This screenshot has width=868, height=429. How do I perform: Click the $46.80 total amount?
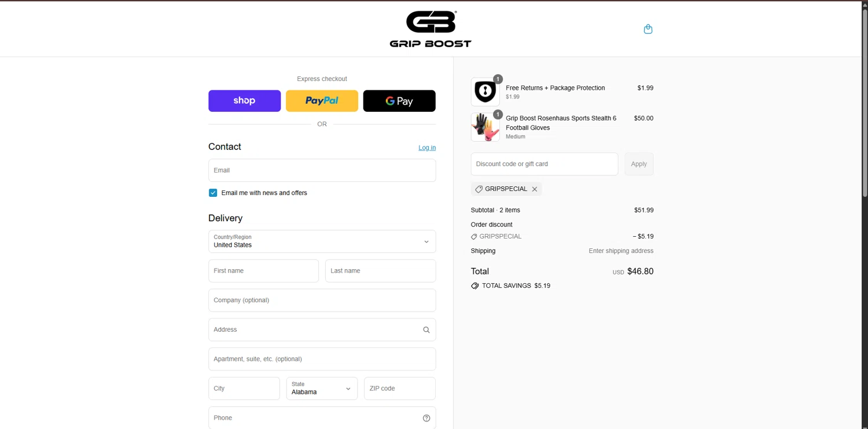(x=641, y=272)
